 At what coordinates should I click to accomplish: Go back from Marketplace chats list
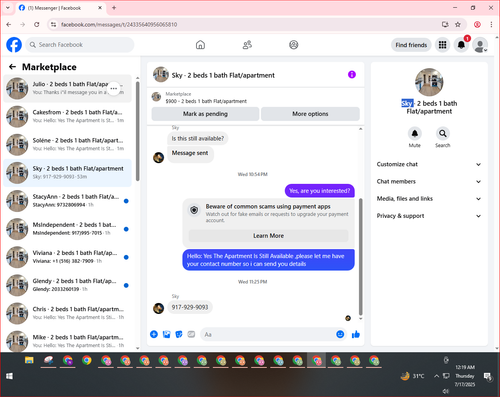click(x=13, y=67)
